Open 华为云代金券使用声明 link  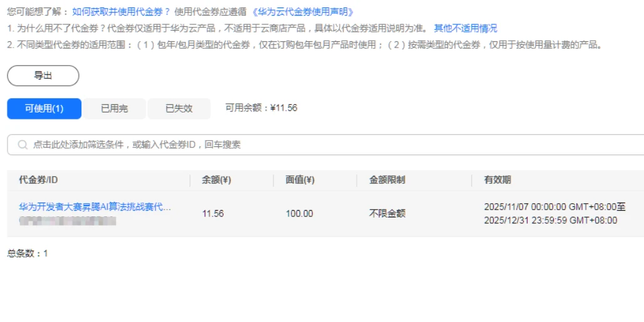click(x=303, y=11)
